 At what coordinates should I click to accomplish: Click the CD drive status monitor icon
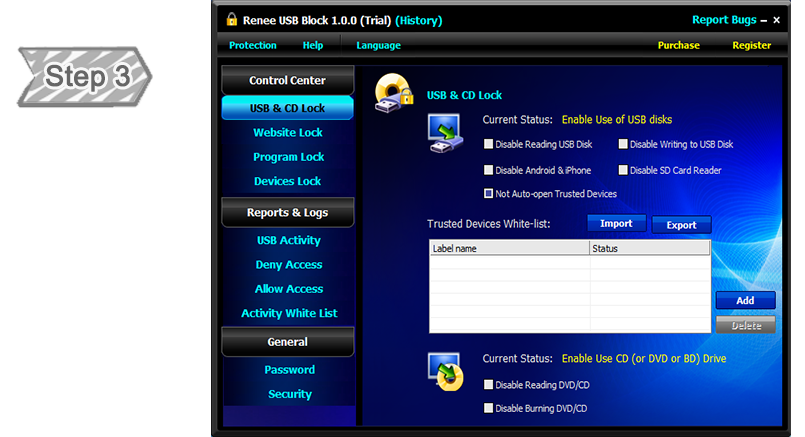point(445,371)
